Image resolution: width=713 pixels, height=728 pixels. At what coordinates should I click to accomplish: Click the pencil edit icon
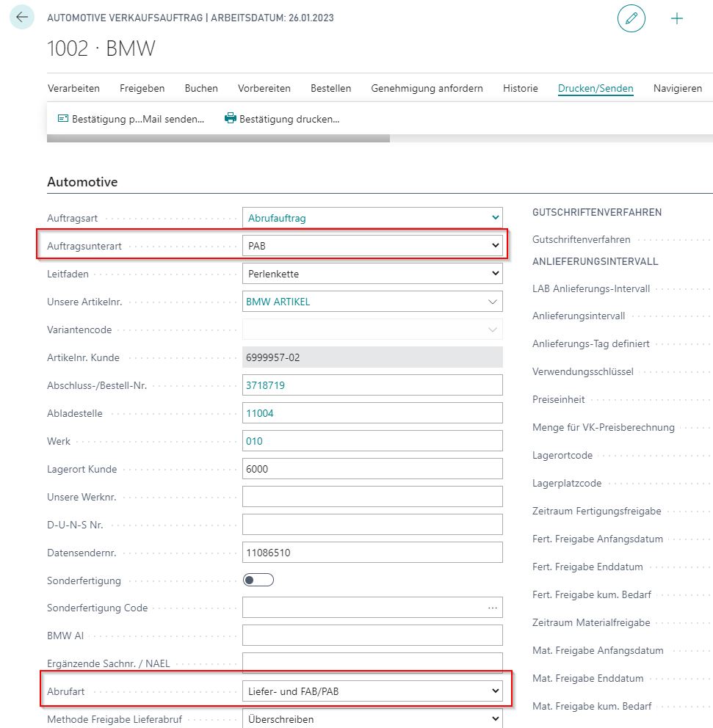click(631, 18)
